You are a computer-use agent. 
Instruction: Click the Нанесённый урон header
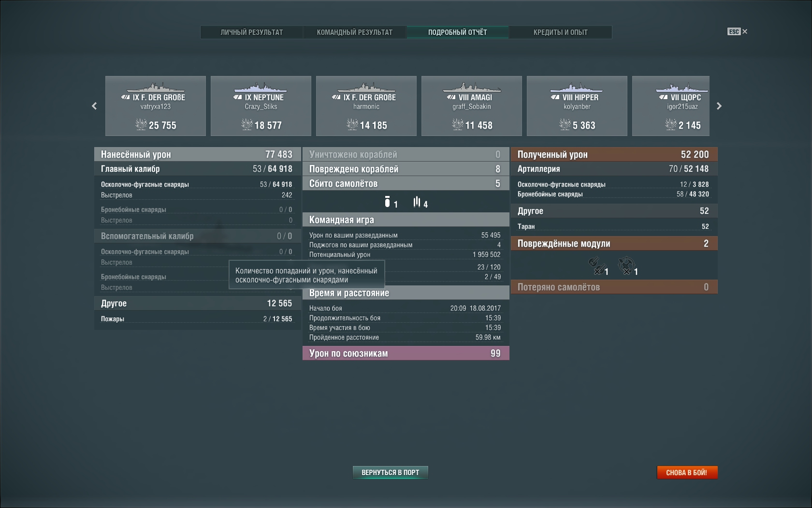tap(198, 154)
